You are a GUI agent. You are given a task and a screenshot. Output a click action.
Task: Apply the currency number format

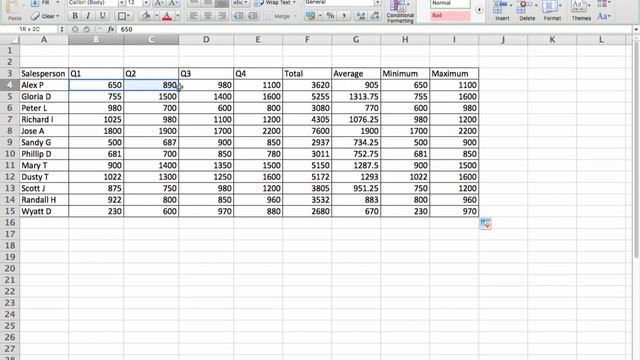click(x=311, y=16)
